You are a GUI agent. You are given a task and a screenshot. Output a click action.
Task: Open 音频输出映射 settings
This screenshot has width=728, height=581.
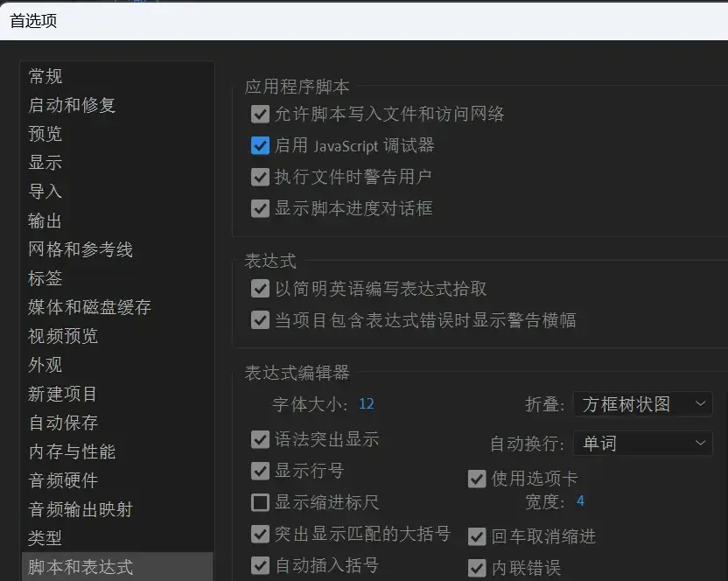80,509
